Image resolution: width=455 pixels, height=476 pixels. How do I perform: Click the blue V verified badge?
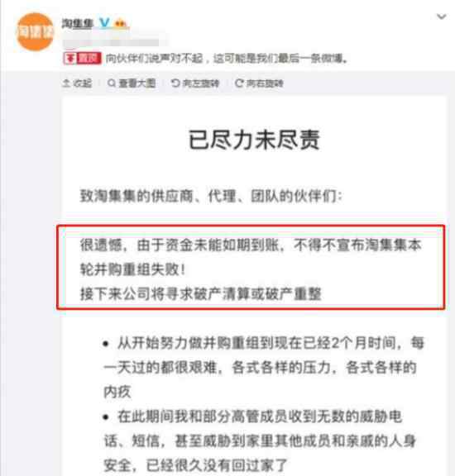tap(104, 23)
